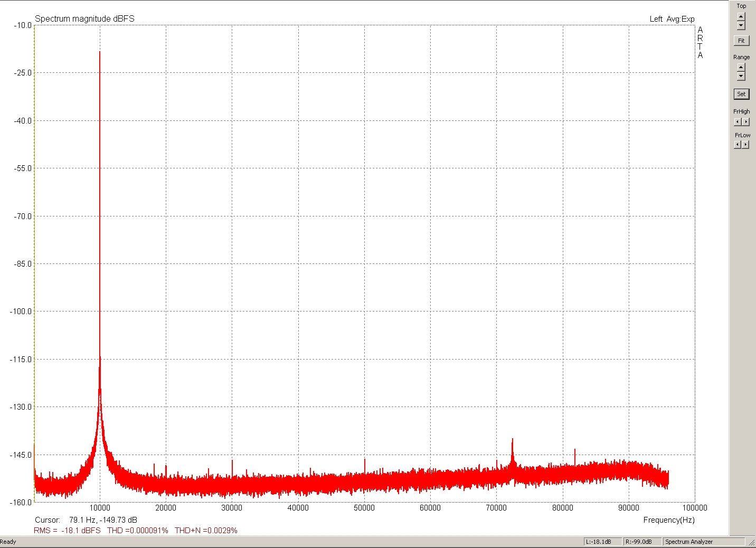
Task: Click the 'Frequency(Hz)' axis label
Action: pos(669,520)
